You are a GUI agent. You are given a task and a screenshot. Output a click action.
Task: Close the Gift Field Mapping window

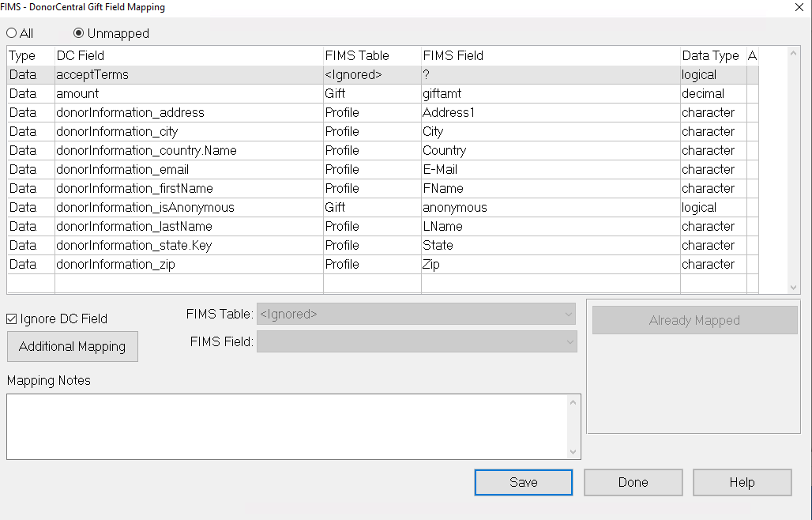click(x=799, y=7)
